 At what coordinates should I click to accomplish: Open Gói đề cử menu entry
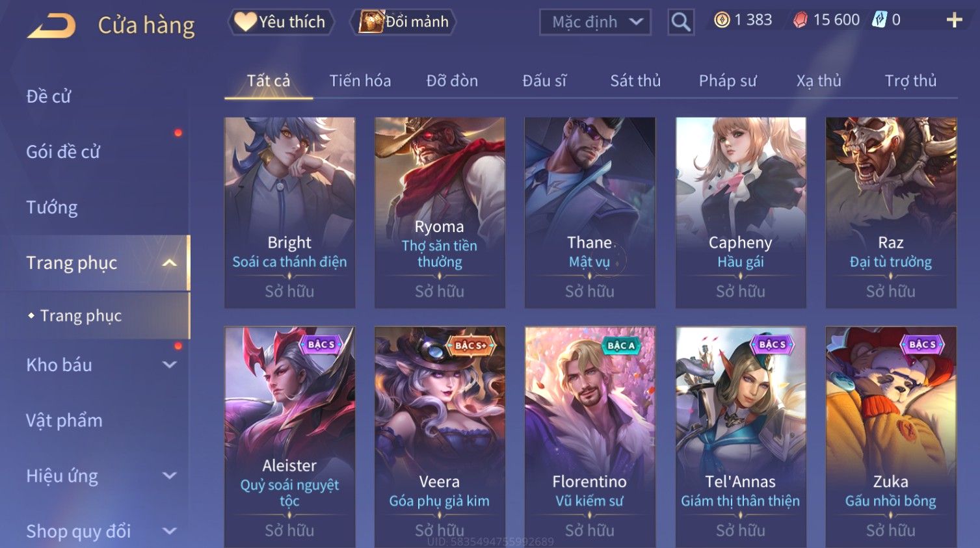pos(63,152)
